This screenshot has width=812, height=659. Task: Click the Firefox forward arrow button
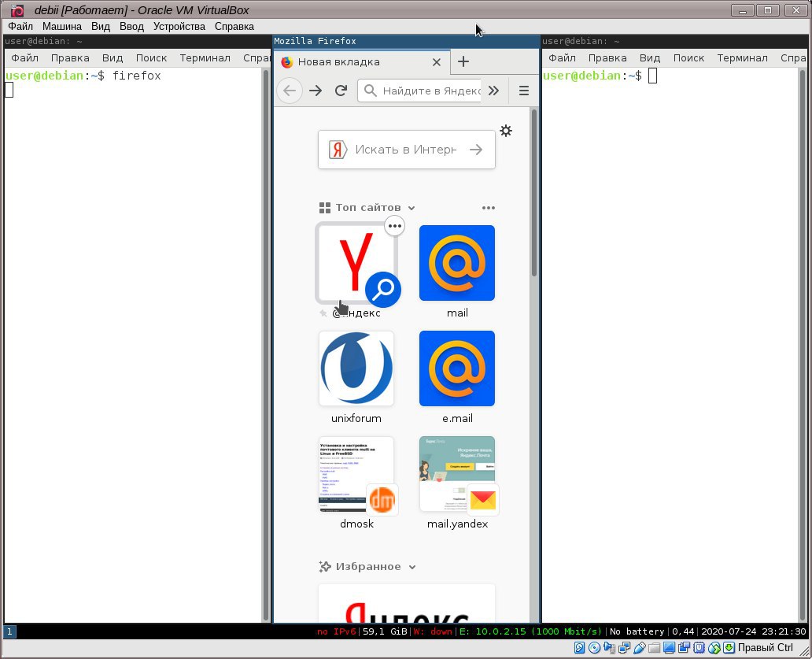coord(316,91)
